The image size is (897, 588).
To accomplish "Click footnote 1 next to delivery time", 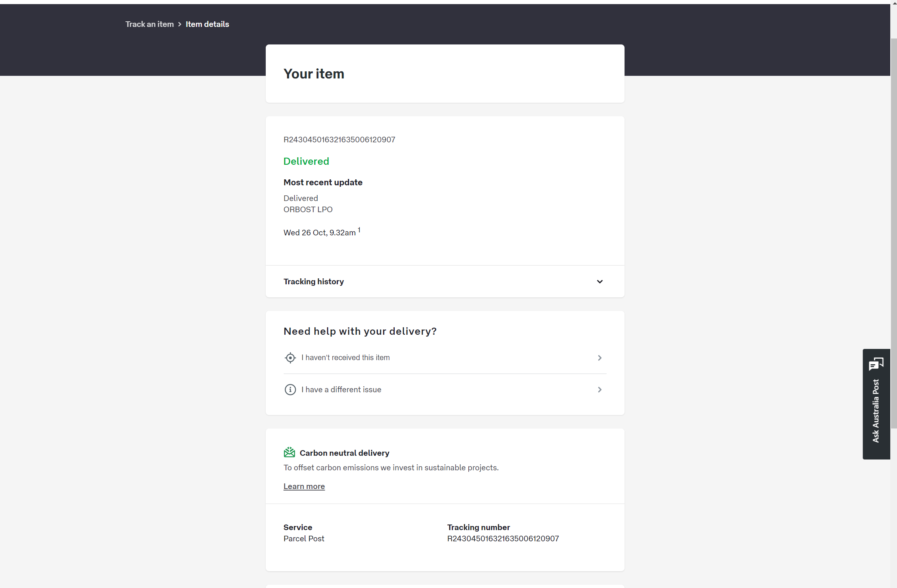I will (359, 230).
